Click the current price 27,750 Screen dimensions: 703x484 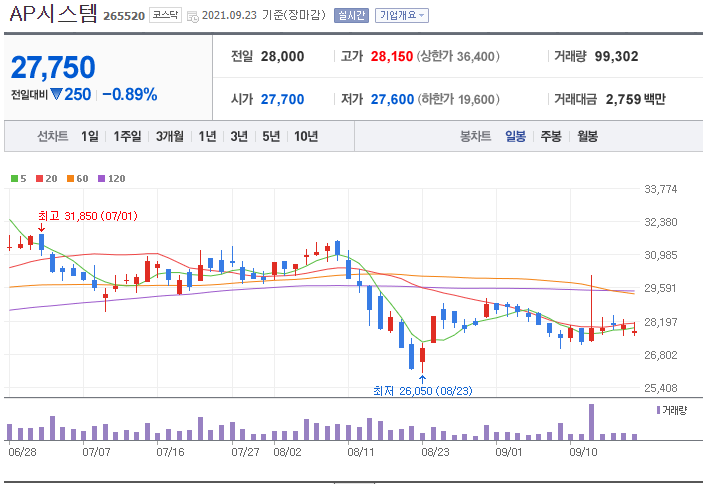pos(53,68)
